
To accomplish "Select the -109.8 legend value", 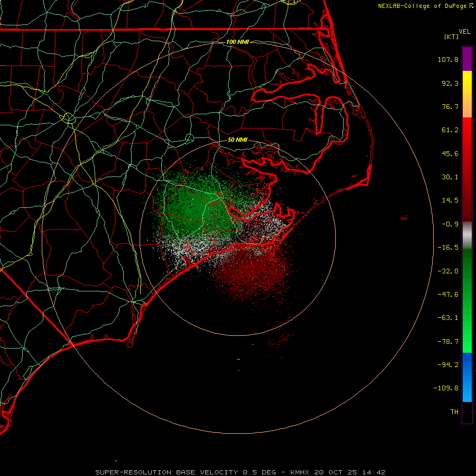I will (x=446, y=388).
